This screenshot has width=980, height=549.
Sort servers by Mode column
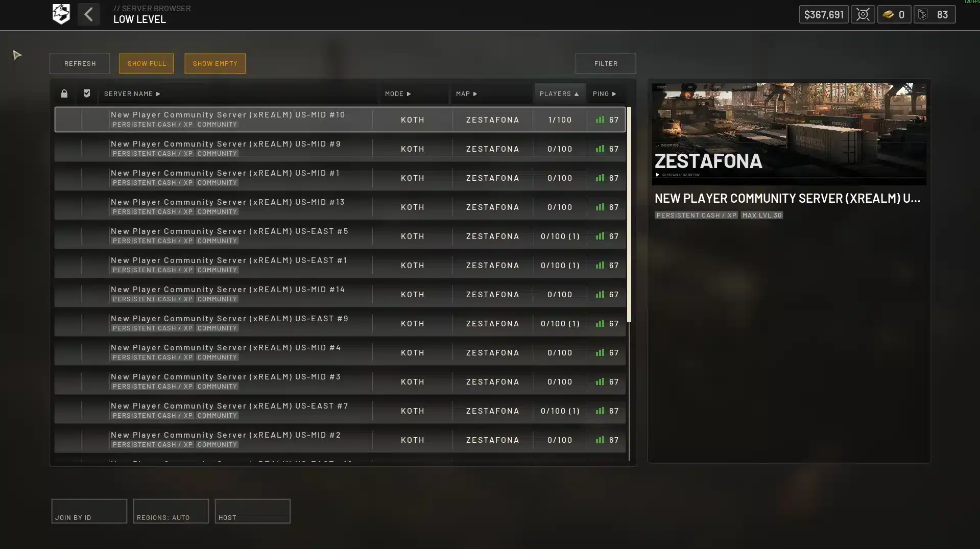pyautogui.click(x=397, y=93)
